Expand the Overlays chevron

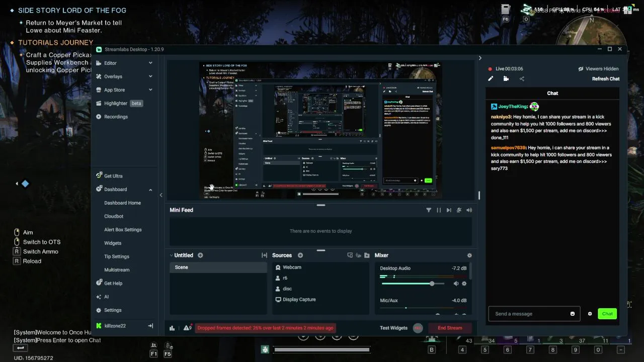click(150, 76)
